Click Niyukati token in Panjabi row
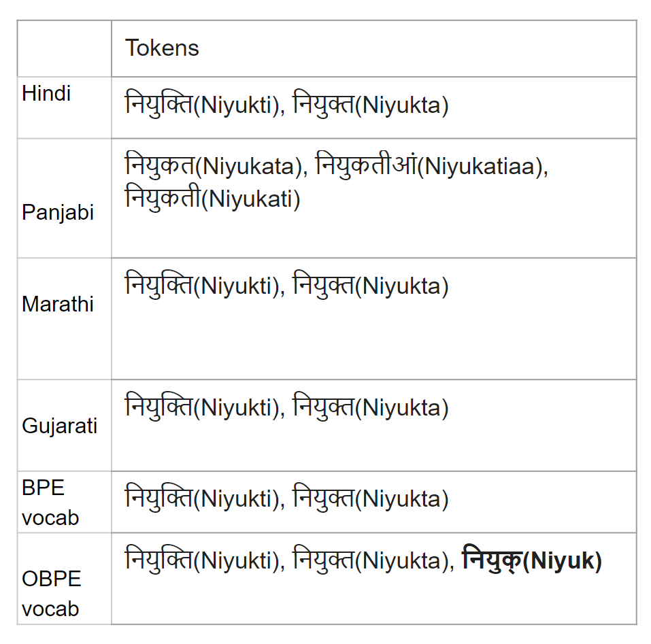Viewport: 651px width, 644px height. coord(212,199)
